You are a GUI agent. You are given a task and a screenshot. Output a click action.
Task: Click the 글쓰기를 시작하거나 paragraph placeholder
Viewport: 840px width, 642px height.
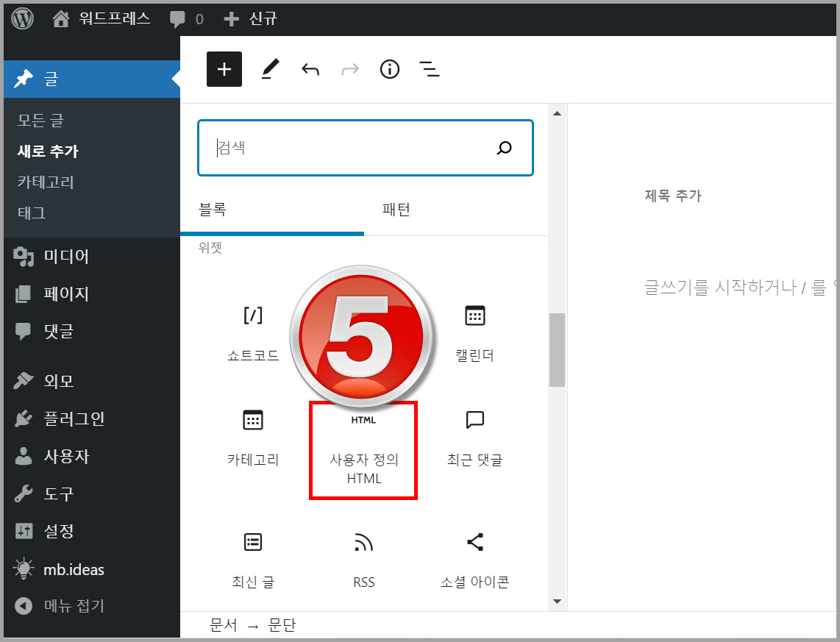point(739,288)
